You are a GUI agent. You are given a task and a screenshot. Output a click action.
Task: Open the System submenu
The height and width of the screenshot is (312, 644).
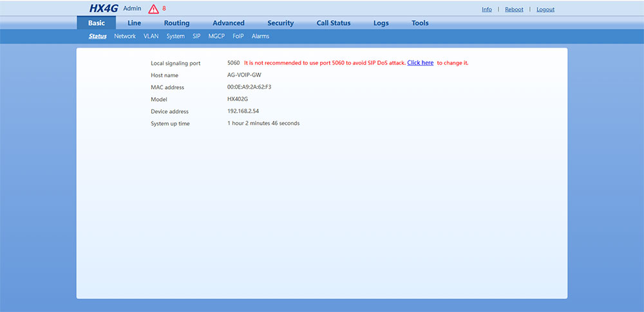175,37
